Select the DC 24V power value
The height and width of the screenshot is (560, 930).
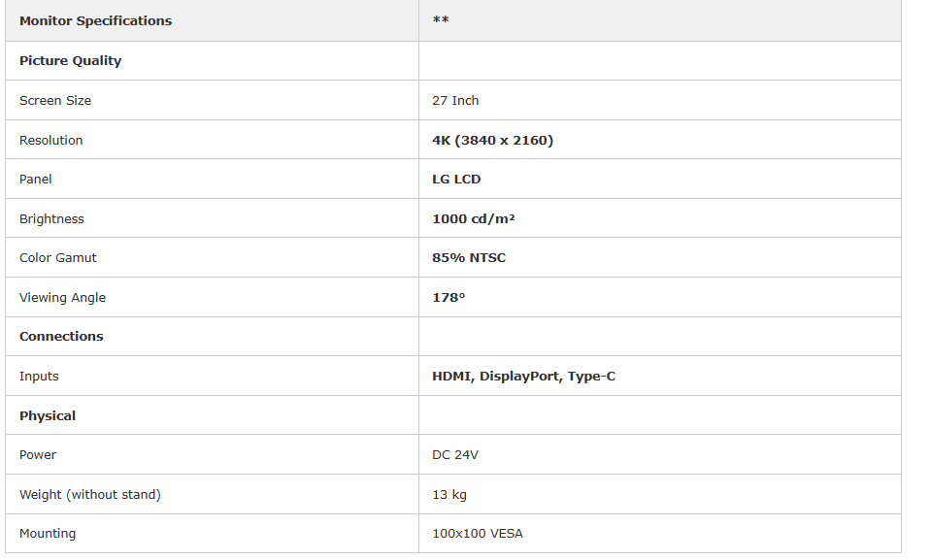click(x=455, y=454)
